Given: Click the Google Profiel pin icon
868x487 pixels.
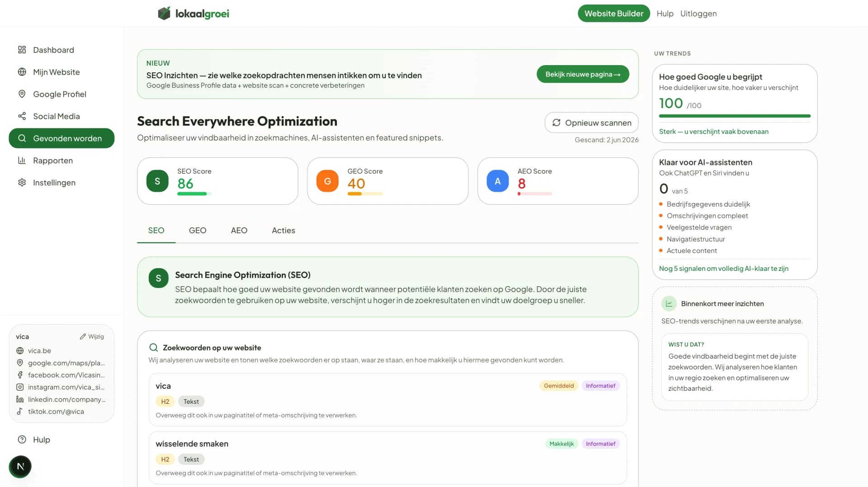Looking at the screenshot, I should (x=22, y=94).
